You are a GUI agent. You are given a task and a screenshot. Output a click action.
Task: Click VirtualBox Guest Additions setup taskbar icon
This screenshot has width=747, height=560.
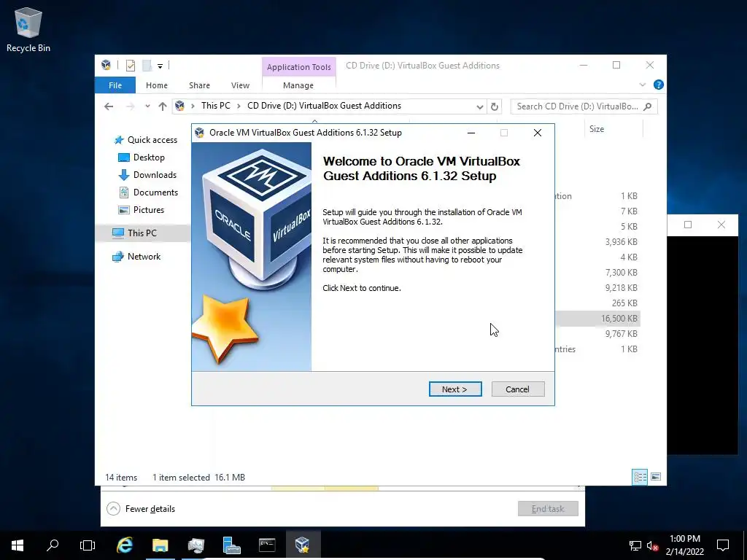pos(303,545)
